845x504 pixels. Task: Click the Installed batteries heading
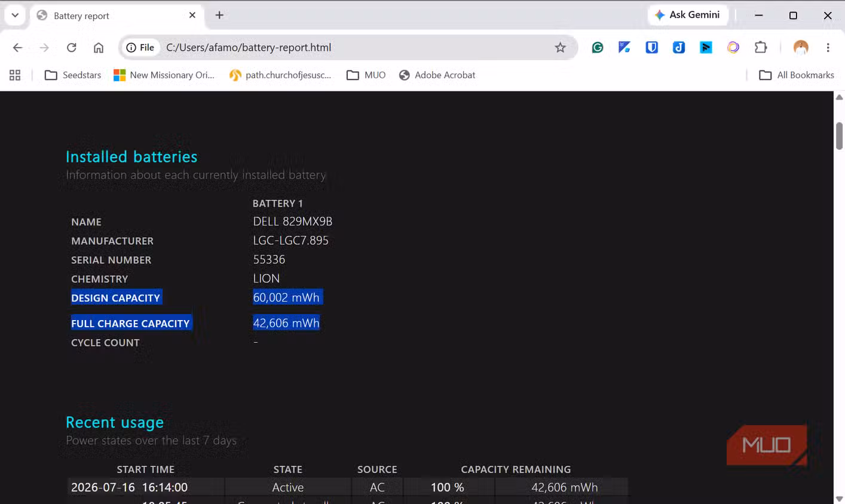131,157
